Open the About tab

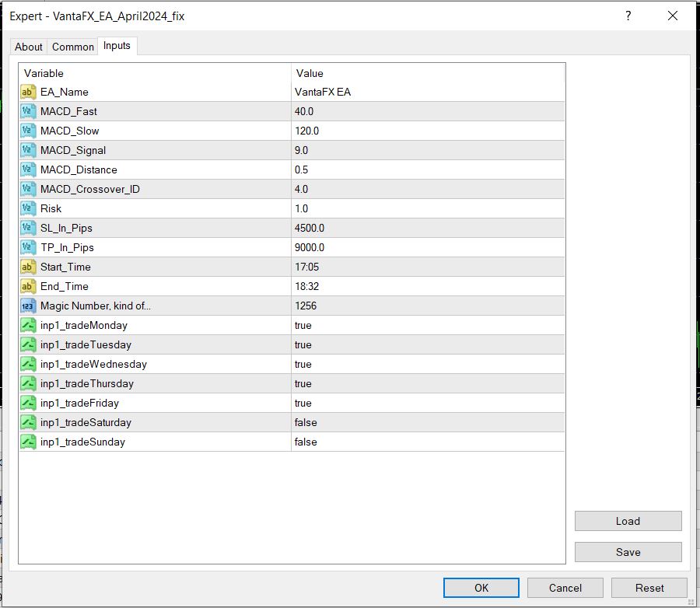click(x=28, y=47)
